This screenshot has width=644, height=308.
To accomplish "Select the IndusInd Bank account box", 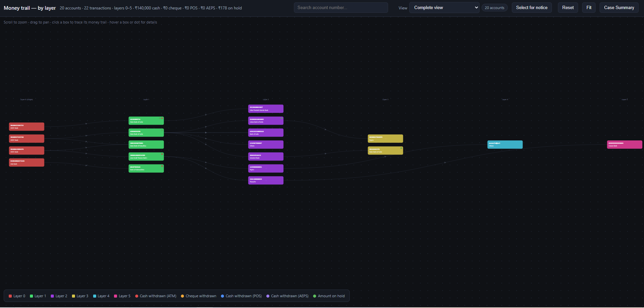I will 266,157.
